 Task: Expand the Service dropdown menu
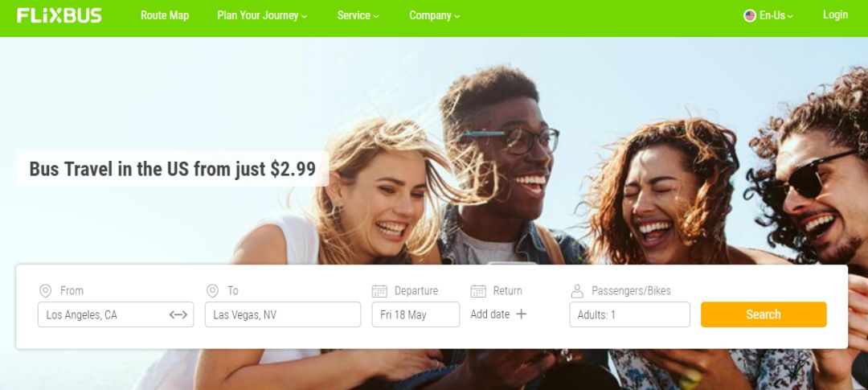[358, 15]
